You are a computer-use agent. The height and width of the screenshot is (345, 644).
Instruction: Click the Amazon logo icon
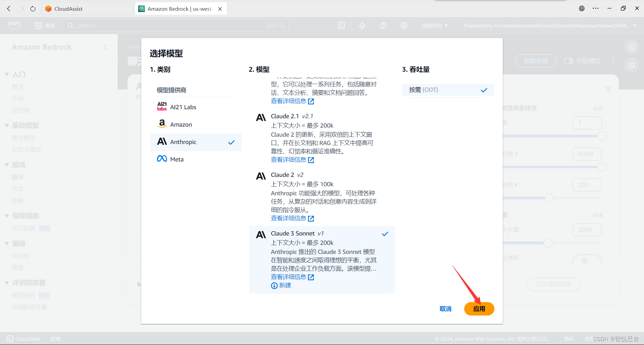point(162,124)
